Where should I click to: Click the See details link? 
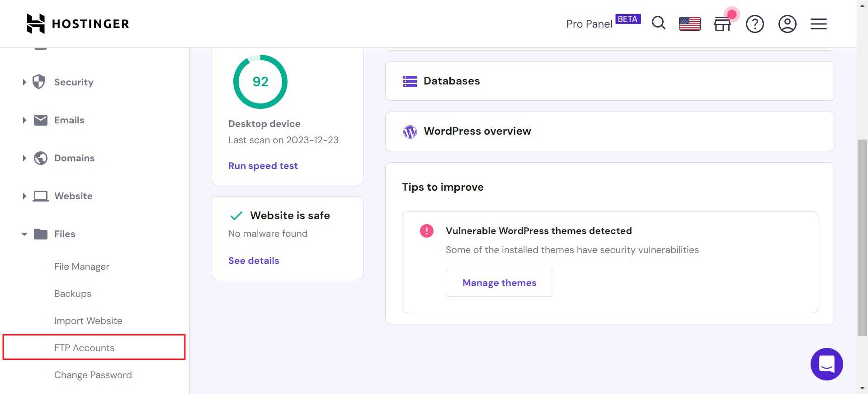254,261
